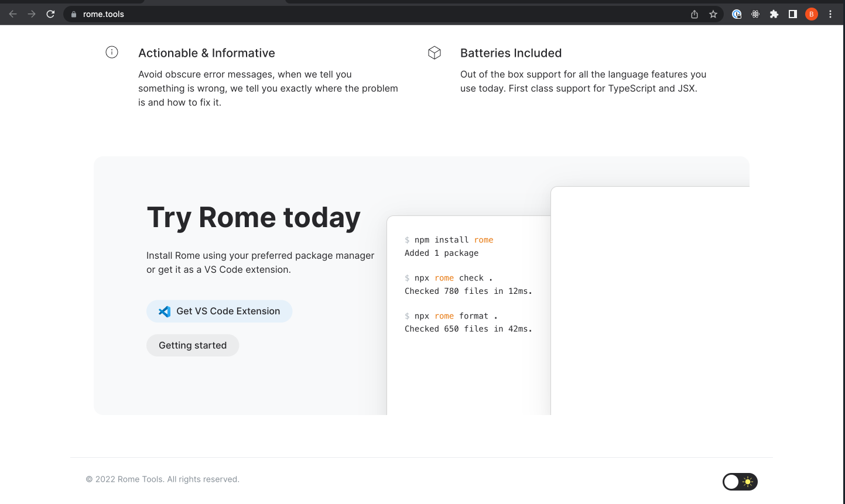This screenshot has width=845, height=504.
Task: Click the back navigation arrow
Action: click(13, 13)
